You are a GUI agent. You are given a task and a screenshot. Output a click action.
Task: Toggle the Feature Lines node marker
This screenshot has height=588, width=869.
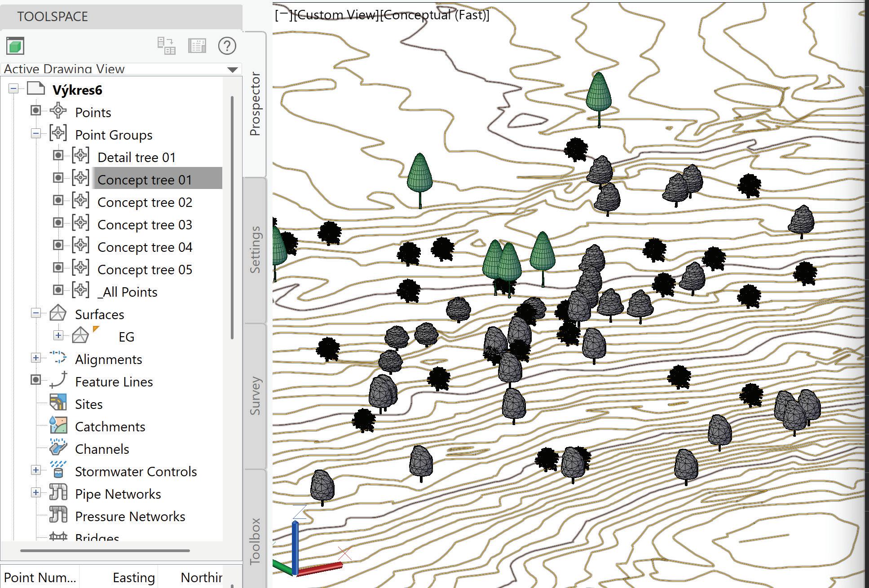coord(36,380)
